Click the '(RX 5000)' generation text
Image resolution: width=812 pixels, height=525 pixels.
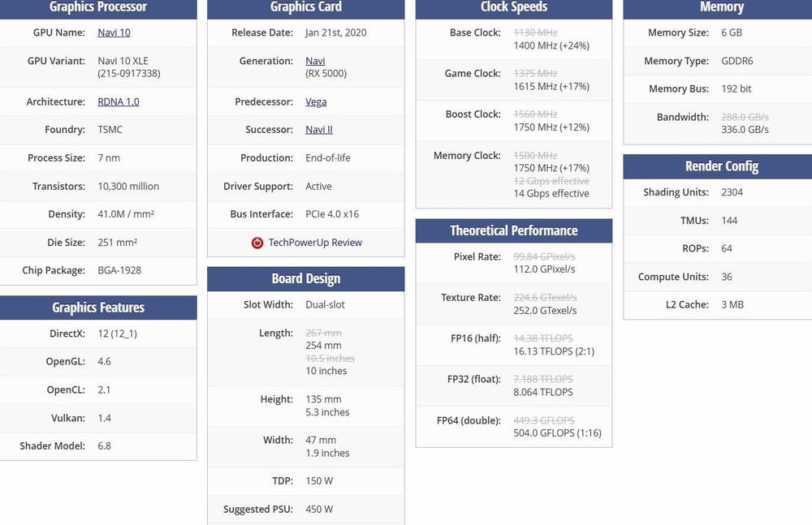pos(326,74)
